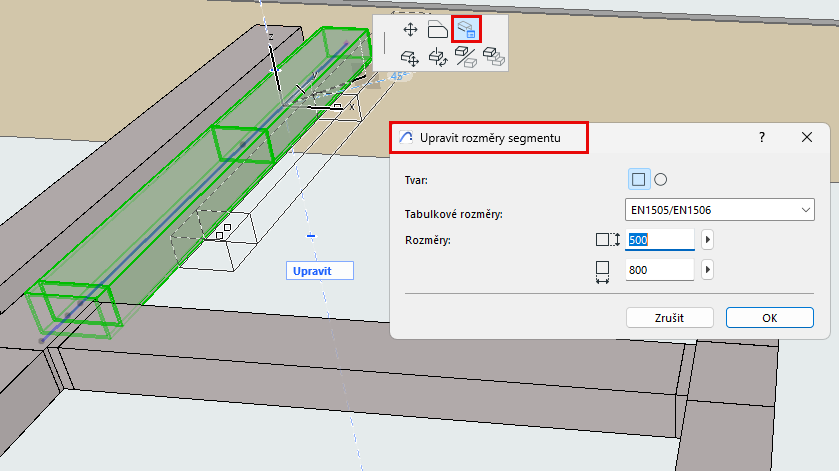Select rectangular shape option for Tvar
Image resolution: width=839 pixels, height=471 pixels.
tap(638, 179)
